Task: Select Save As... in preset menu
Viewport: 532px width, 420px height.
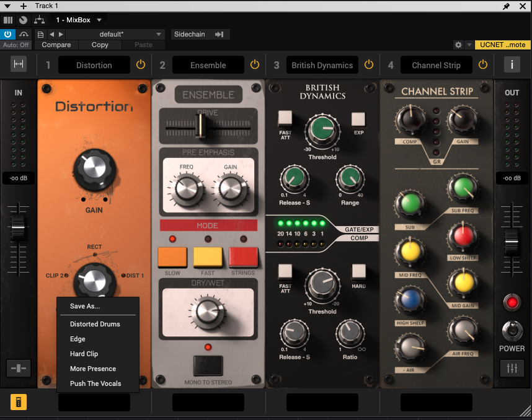Action: [98, 306]
